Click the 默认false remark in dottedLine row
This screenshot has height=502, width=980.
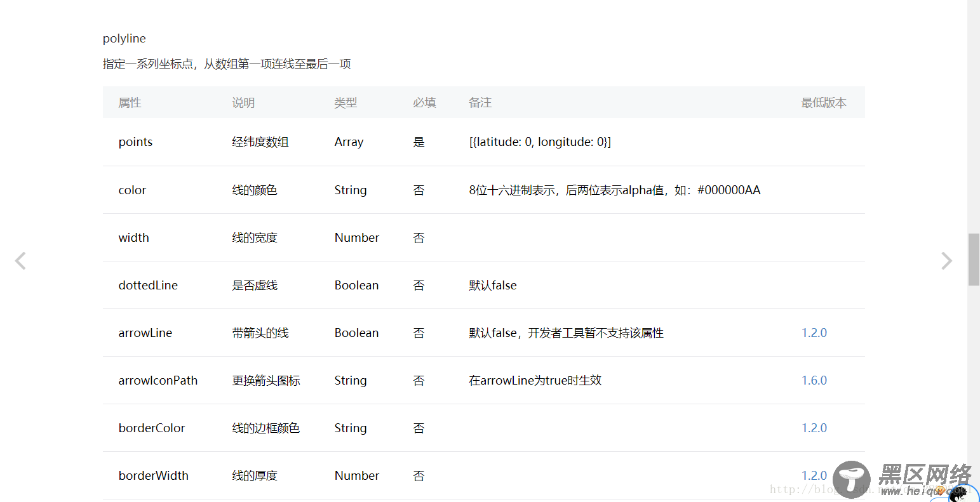point(493,285)
